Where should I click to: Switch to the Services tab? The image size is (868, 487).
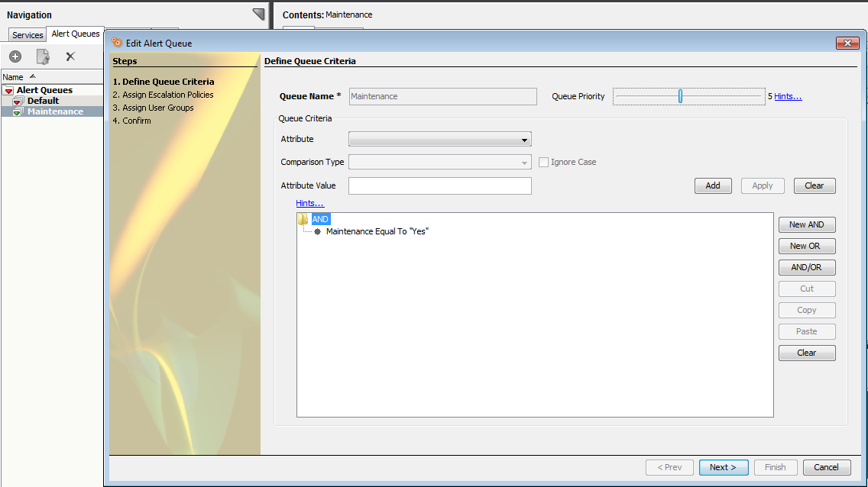(28, 35)
